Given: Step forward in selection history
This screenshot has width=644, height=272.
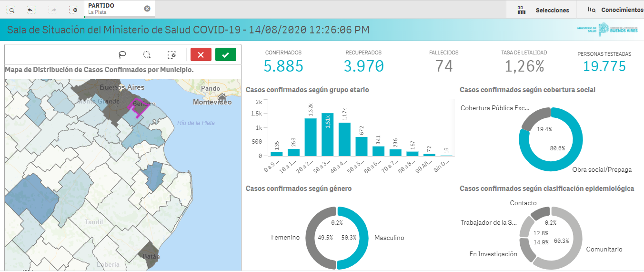Looking at the screenshot, I should tap(52, 9).
